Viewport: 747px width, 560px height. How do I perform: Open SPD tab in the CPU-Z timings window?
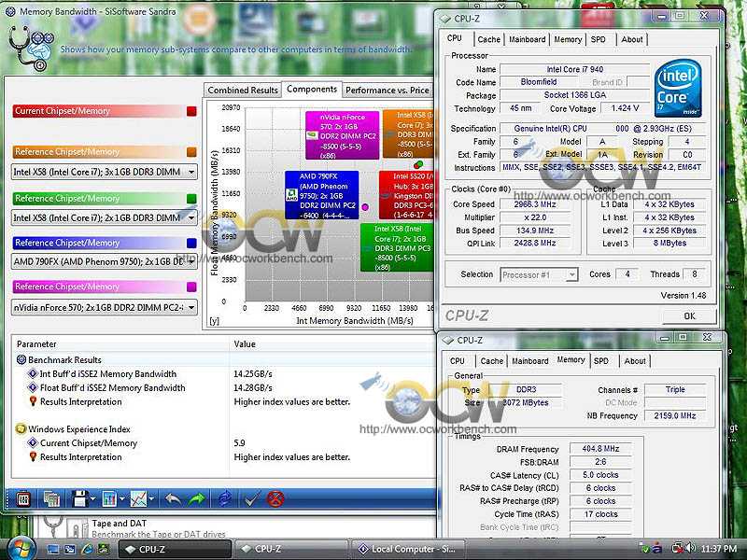point(600,361)
